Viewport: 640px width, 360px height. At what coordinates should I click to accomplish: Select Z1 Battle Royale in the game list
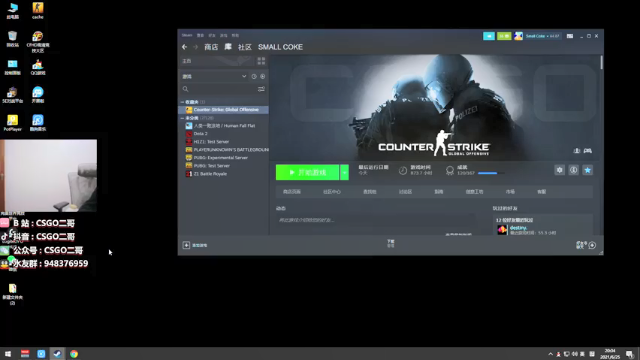pyautogui.click(x=223, y=174)
